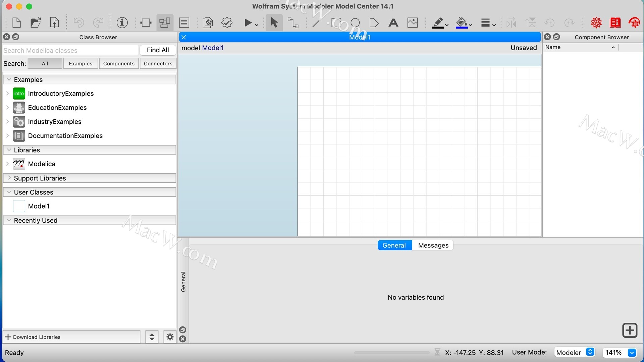Viewport: 644px width, 362px height.
Task: Open the line color dropdown arrow
Action: (x=447, y=25)
